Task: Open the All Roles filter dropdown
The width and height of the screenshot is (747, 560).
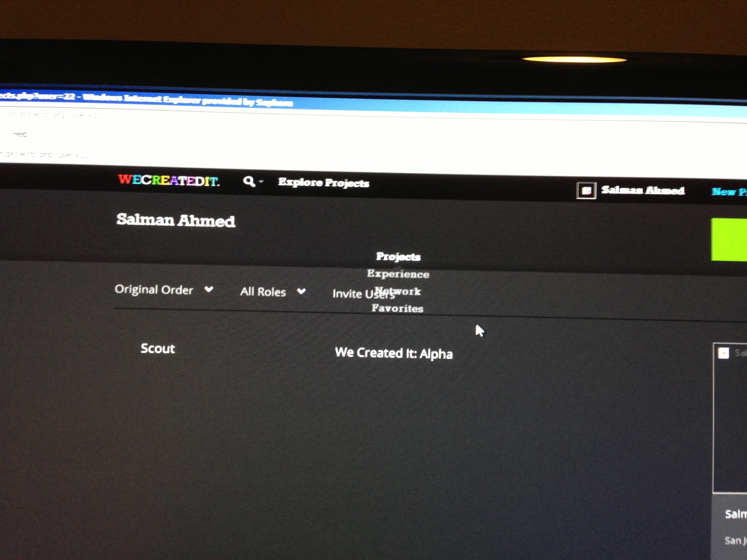Action: 273,291
